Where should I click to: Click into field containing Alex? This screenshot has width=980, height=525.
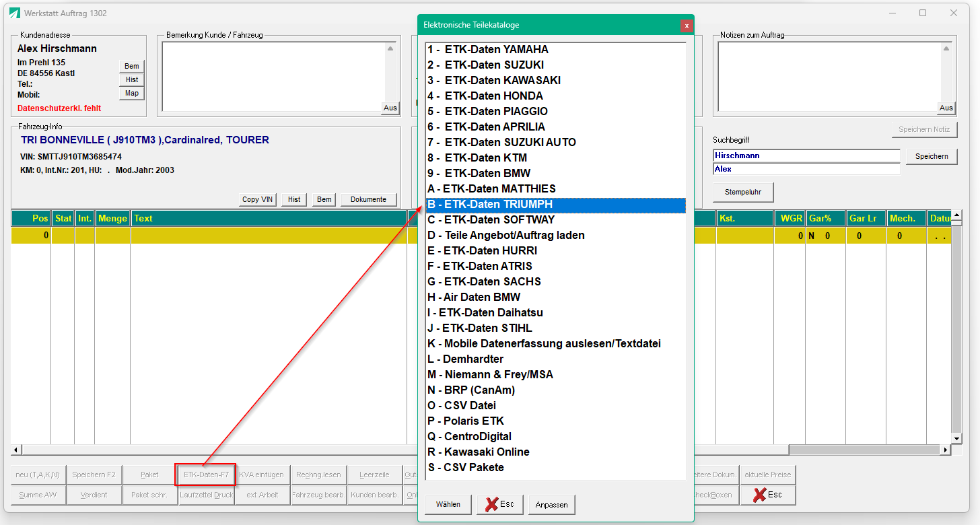[806, 169]
